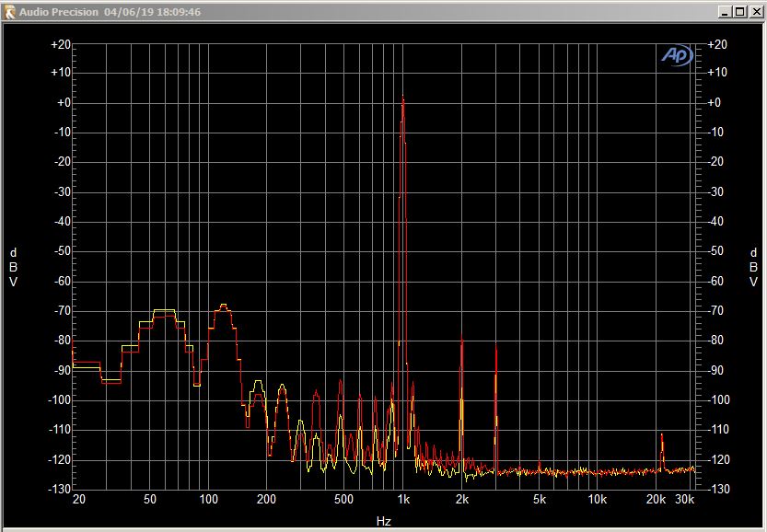The image size is (767, 532).
Task: Select the 'Hz' x-axis label
Action: point(384,521)
